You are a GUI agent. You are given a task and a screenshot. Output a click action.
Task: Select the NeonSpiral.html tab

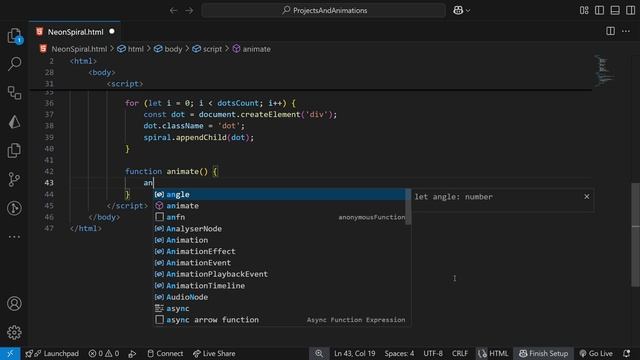point(75,32)
